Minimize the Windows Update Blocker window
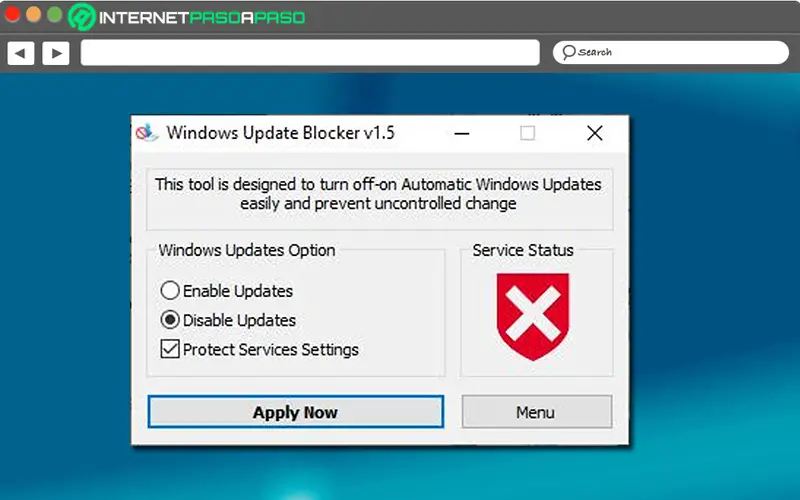The height and width of the screenshot is (500, 800). pos(462,133)
